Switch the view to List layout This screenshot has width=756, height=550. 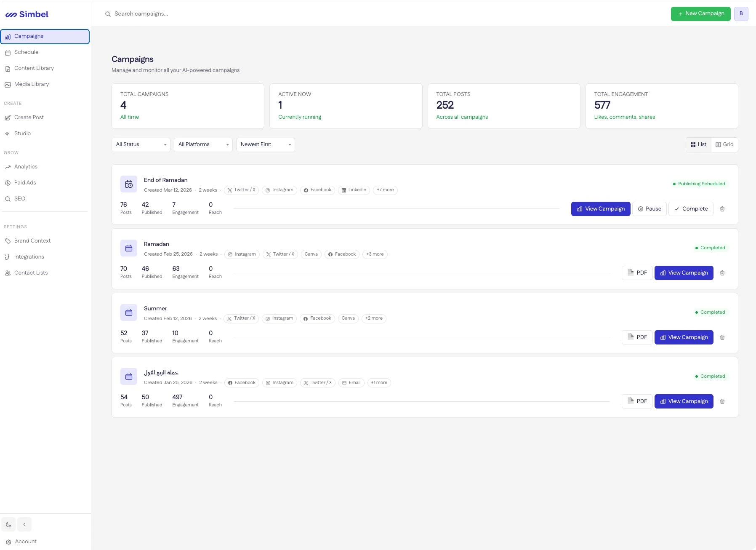(x=698, y=144)
